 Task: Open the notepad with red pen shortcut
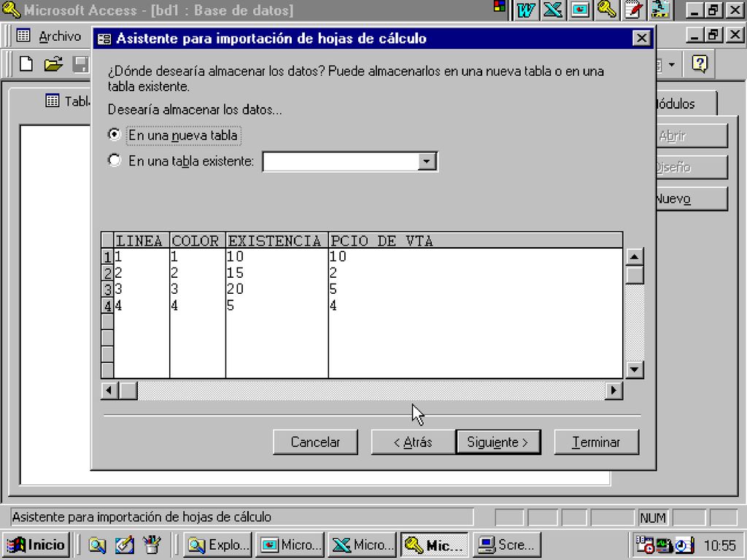[x=634, y=9]
